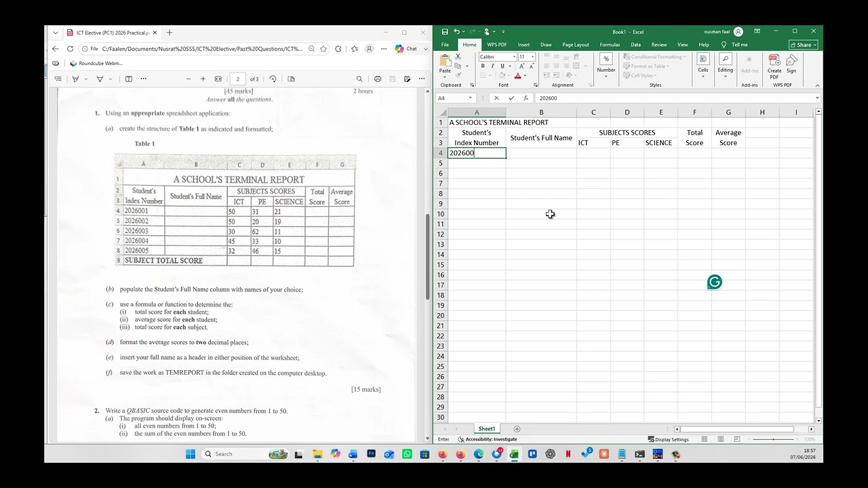Fit PDF to width
This screenshot has width=868, height=488.
point(218,79)
